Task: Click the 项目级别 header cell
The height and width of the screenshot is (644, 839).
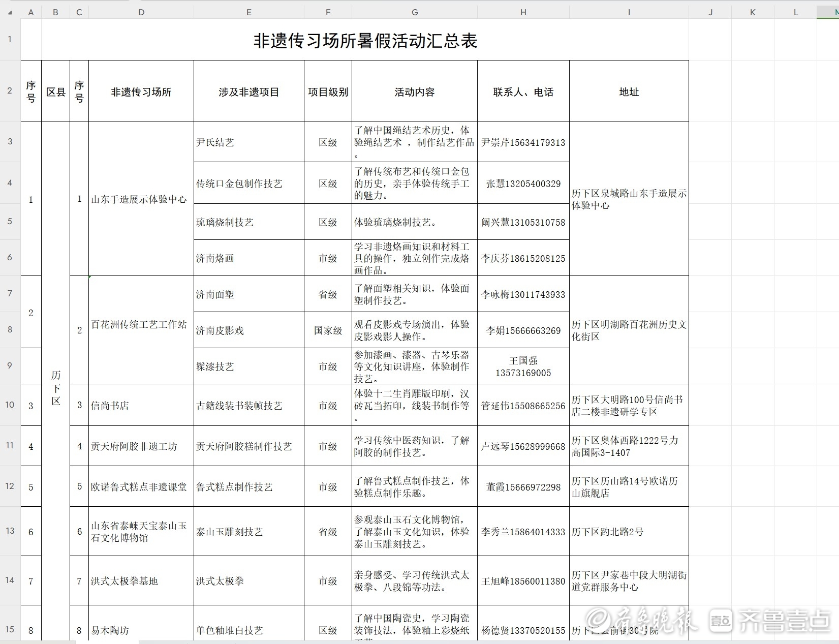Action: (x=328, y=92)
